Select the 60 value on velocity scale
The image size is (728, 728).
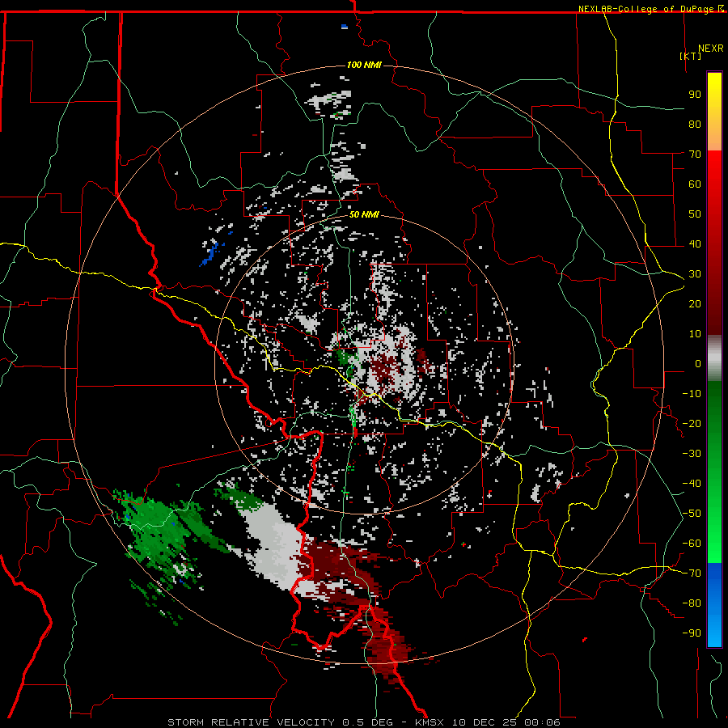coord(695,184)
